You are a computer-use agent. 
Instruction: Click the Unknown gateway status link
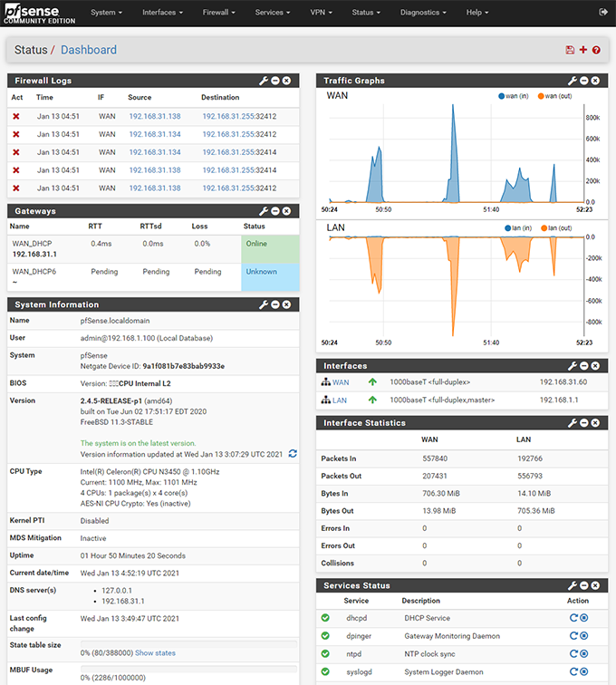click(261, 271)
